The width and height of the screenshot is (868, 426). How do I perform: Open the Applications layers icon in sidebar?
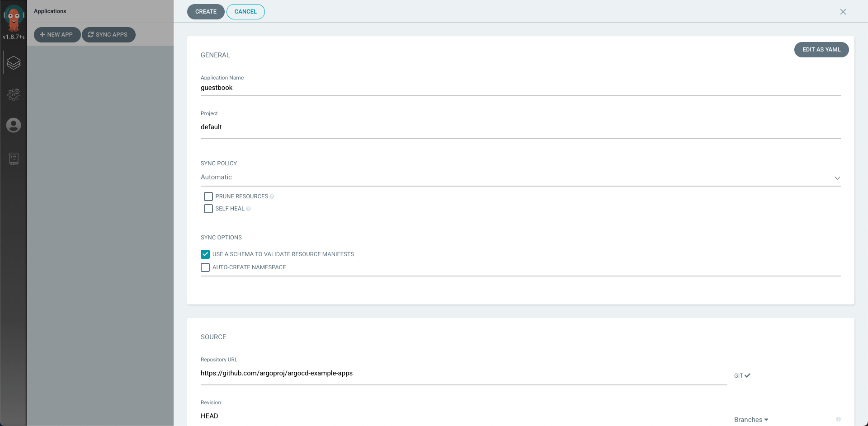(x=14, y=63)
